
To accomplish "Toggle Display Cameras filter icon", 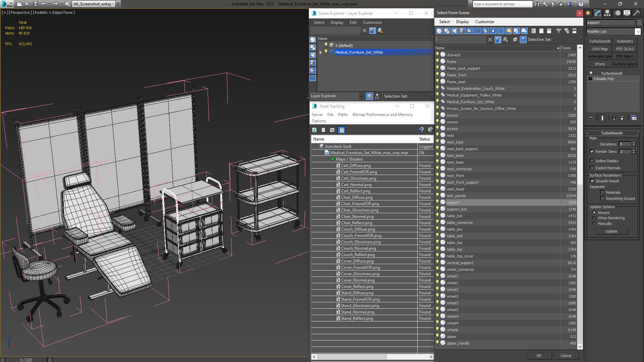I will (x=462, y=31).
